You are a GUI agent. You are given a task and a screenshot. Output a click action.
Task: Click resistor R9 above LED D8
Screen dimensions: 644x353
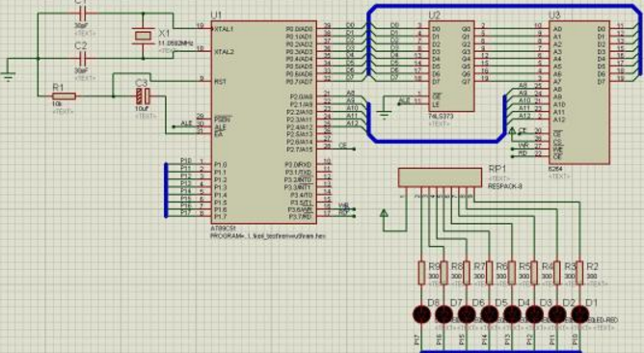coord(421,272)
